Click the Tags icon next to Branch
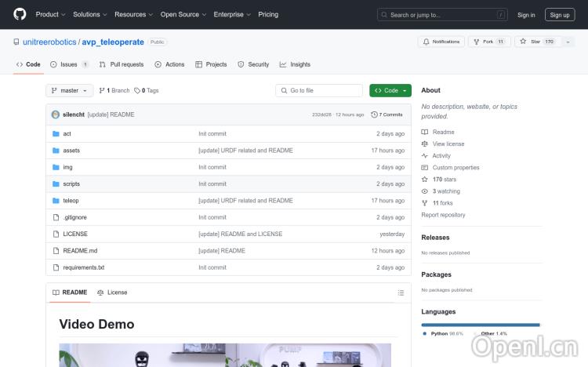 (x=138, y=91)
